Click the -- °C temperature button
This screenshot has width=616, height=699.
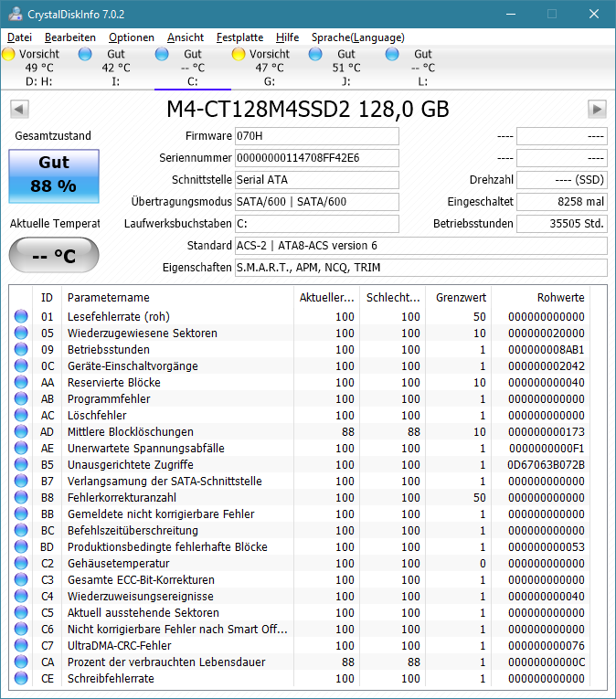[54, 255]
